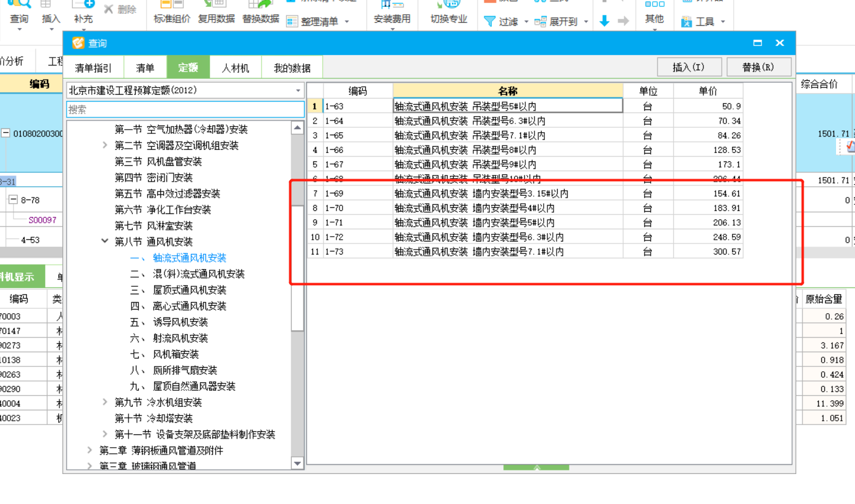
Task: Open the 其他 toolbar menu
Action: tap(654, 15)
